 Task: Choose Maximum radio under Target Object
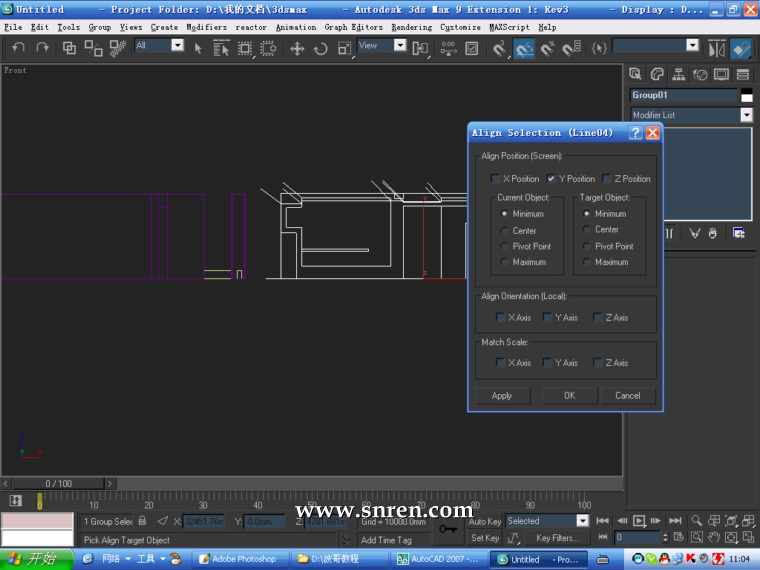point(586,262)
